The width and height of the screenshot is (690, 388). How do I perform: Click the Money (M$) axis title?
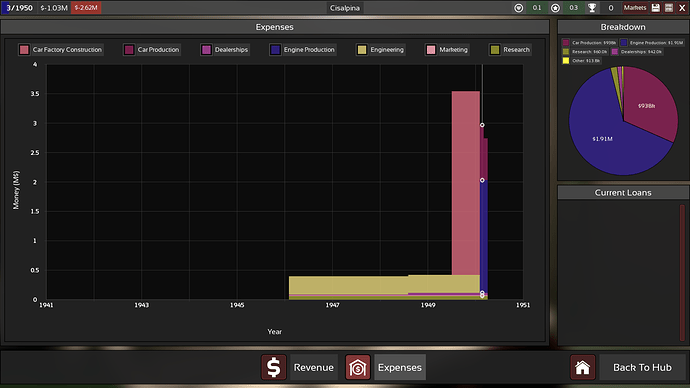point(16,190)
